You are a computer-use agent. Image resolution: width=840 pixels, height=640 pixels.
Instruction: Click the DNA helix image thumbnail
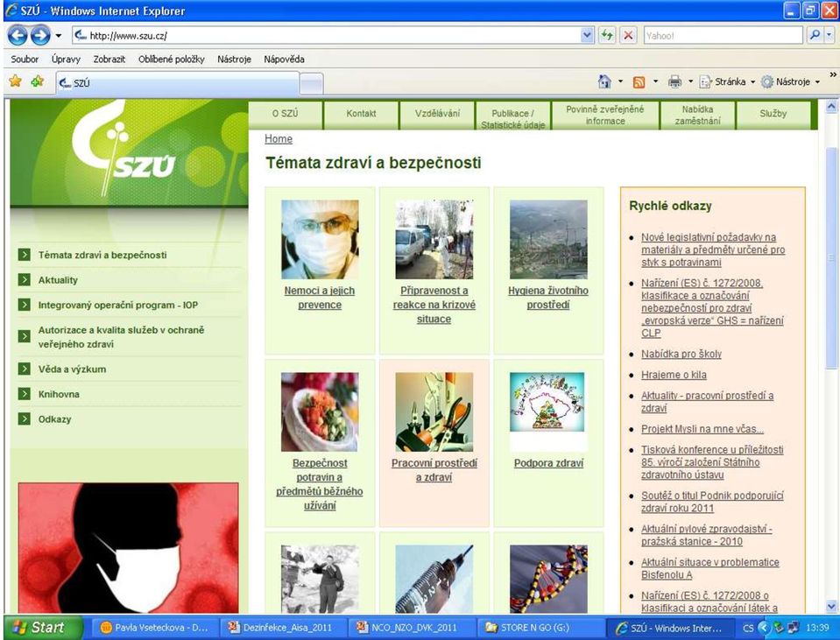(548, 579)
